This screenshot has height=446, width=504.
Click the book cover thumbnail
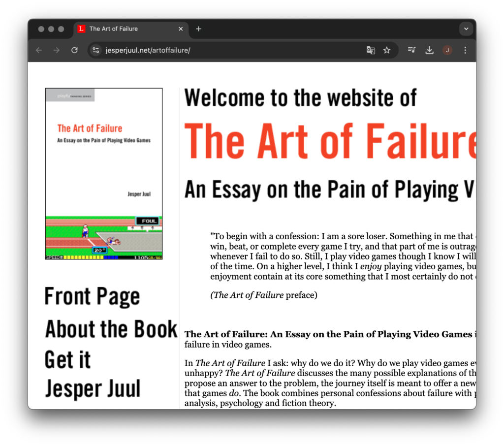click(x=104, y=174)
